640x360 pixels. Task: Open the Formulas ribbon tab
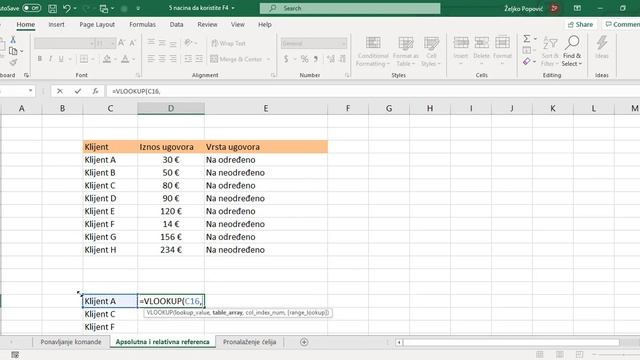pos(142,24)
